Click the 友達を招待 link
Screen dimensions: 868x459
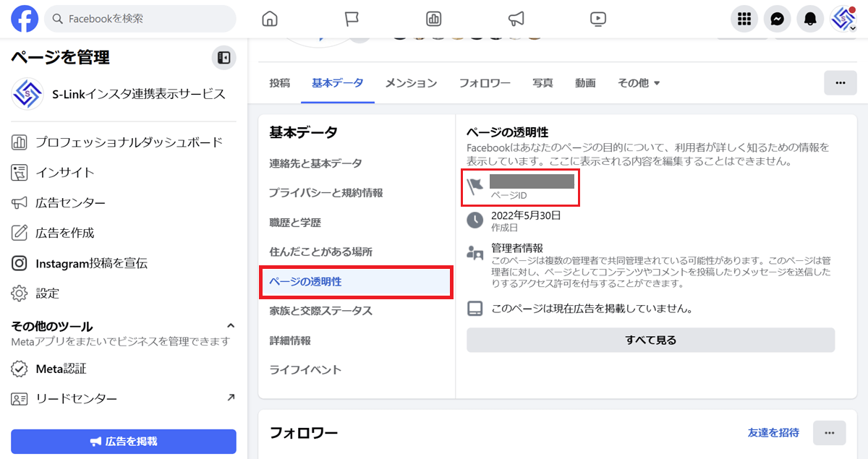point(773,432)
